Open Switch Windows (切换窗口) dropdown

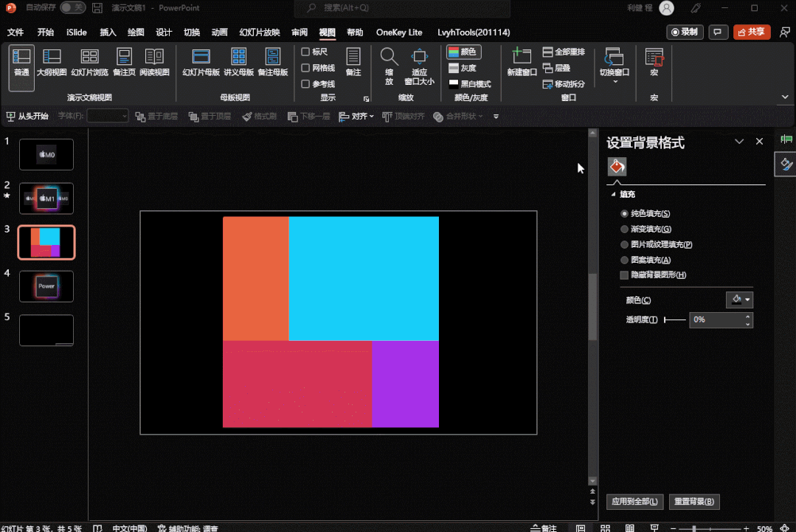(x=615, y=65)
